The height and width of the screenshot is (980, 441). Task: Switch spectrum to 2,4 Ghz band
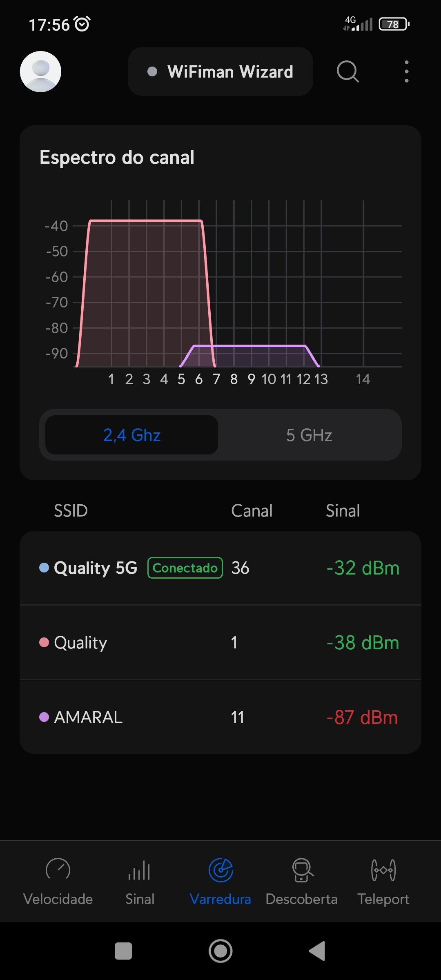(131, 435)
